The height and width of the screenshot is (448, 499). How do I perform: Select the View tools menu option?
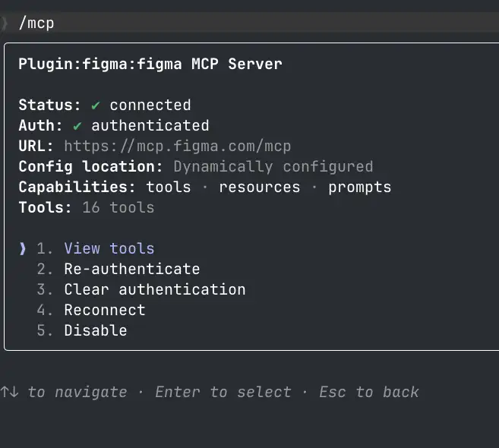(x=109, y=248)
